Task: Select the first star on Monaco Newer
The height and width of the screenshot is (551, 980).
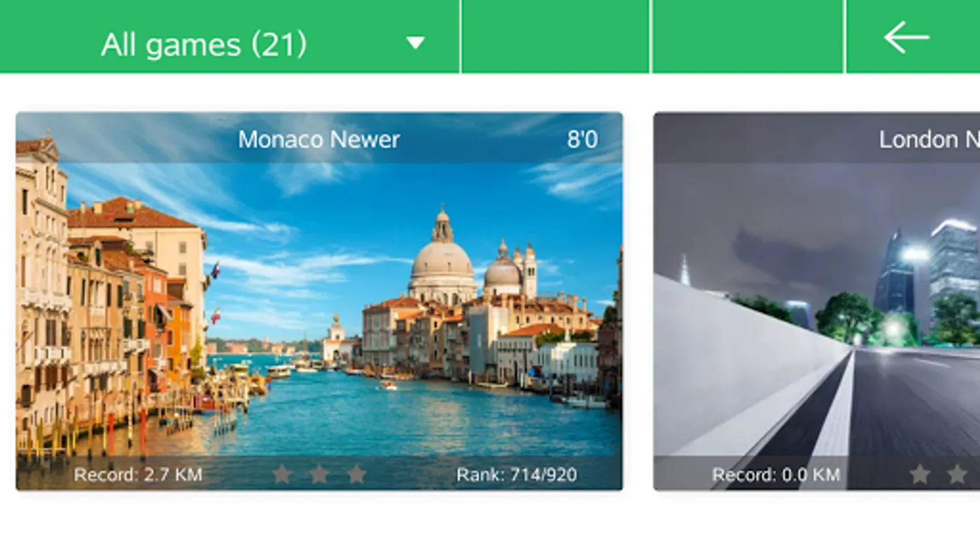Action: point(282,474)
